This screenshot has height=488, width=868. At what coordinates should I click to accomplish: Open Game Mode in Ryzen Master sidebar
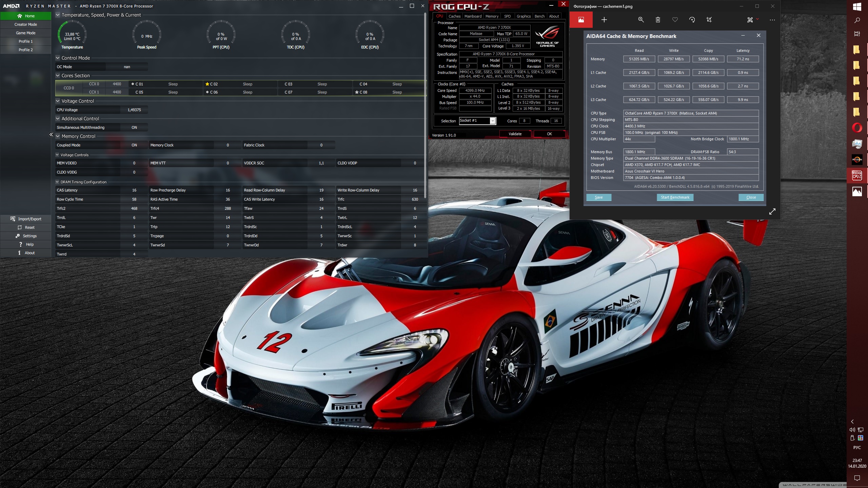coord(25,33)
